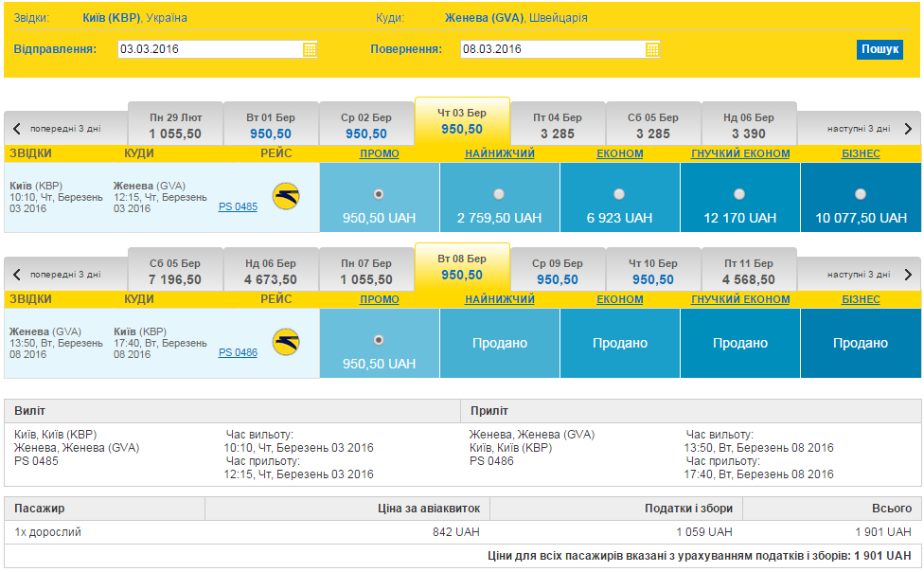Select outbound Вт 01 Бер date tab
Screen dimensions: 924x572
(271, 125)
